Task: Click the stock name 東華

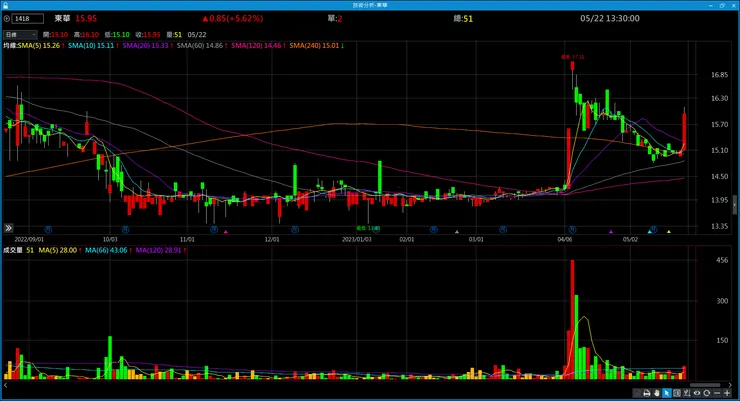Action: click(62, 18)
